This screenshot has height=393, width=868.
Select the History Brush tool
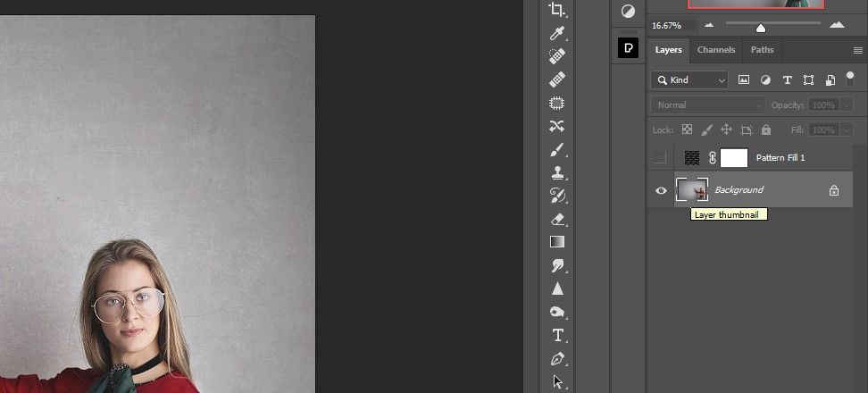[x=557, y=196]
